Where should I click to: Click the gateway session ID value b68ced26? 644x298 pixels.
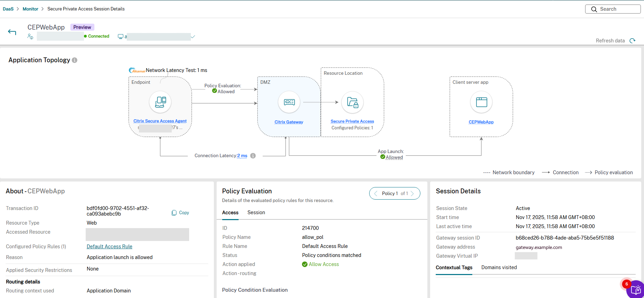(565, 238)
